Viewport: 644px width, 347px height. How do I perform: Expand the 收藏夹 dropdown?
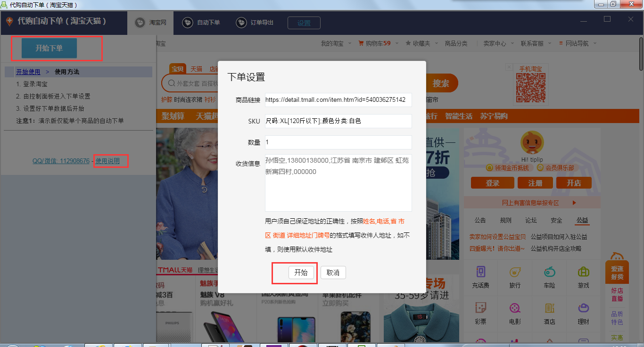pos(421,43)
